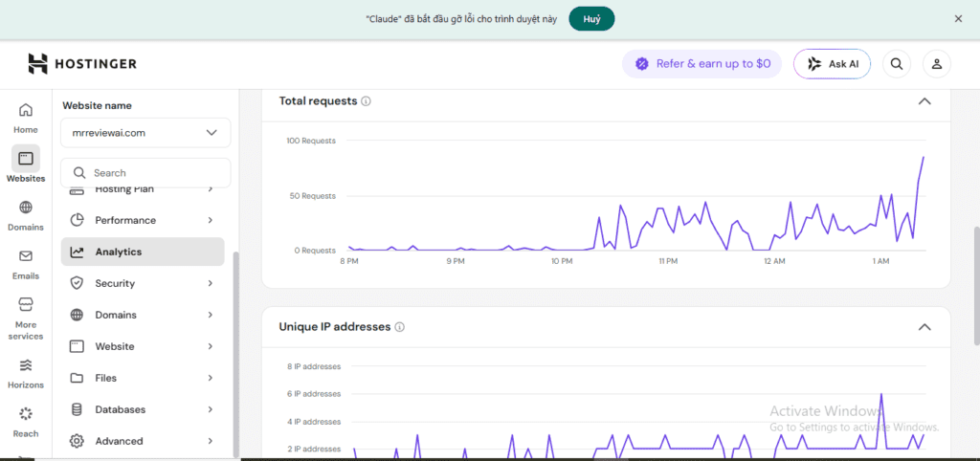Open Websites in left rail
This screenshot has height=461, width=980.
tap(26, 165)
